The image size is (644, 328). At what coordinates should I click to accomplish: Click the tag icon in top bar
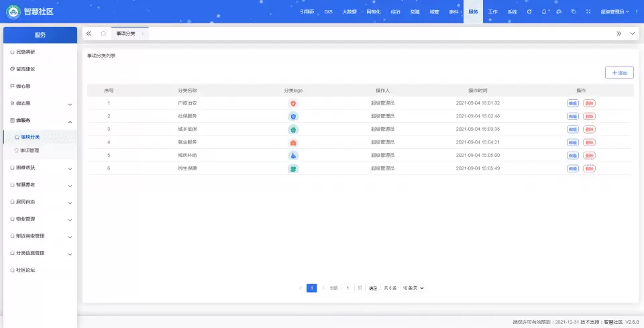coord(574,12)
